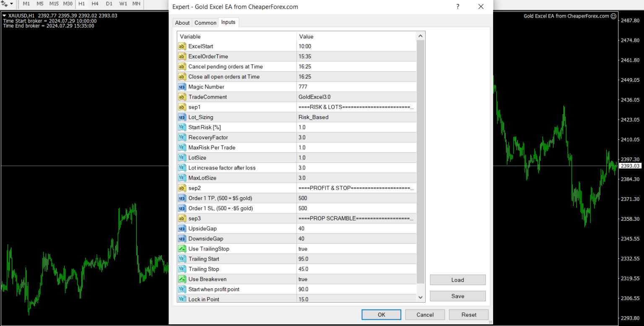Click the Help question mark in the dialog titlebar
Image resolution: width=644 pixels, height=326 pixels.
point(458,7)
